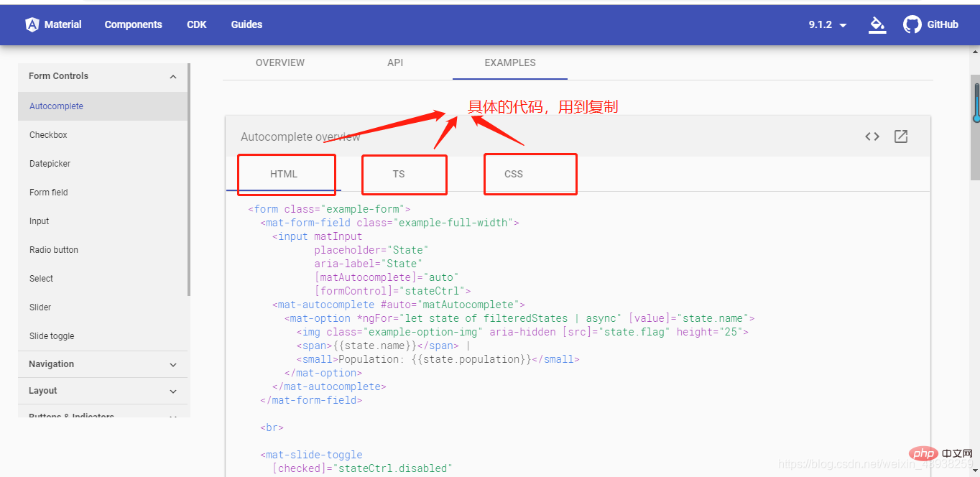Click code line '[formControl]="stateCtrl">'
This screenshot has height=477, width=980.
pyautogui.click(x=392, y=291)
